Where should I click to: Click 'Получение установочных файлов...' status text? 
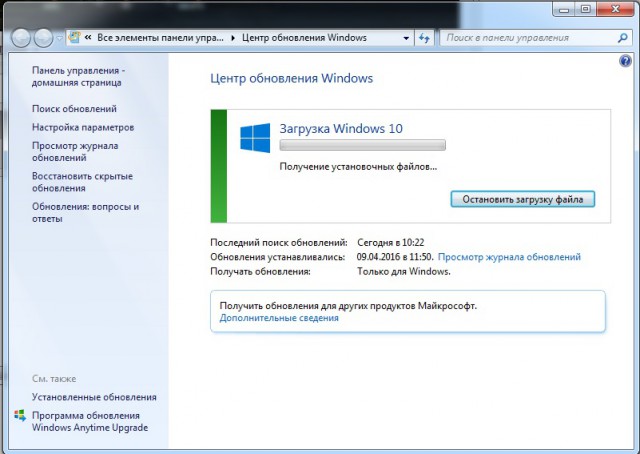tap(358, 167)
